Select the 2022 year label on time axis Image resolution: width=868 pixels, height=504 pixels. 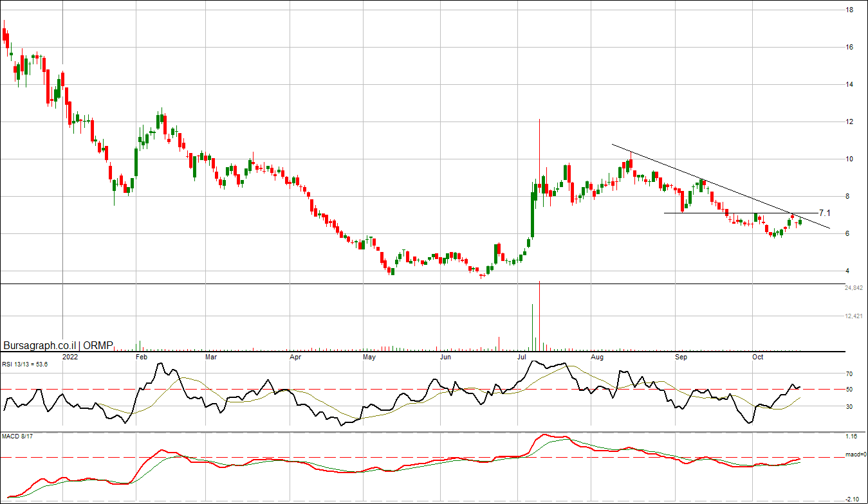(69, 356)
